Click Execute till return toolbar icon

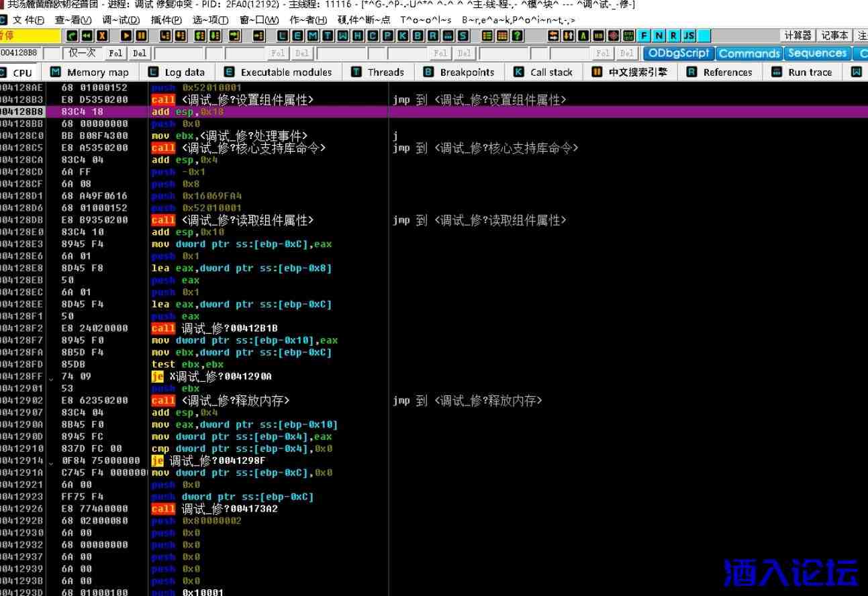tap(234, 36)
